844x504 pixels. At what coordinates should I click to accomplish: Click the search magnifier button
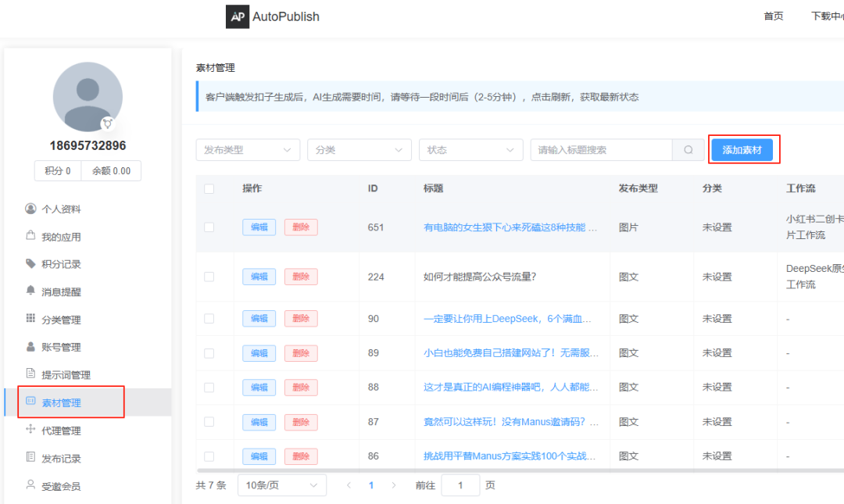pyautogui.click(x=688, y=150)
